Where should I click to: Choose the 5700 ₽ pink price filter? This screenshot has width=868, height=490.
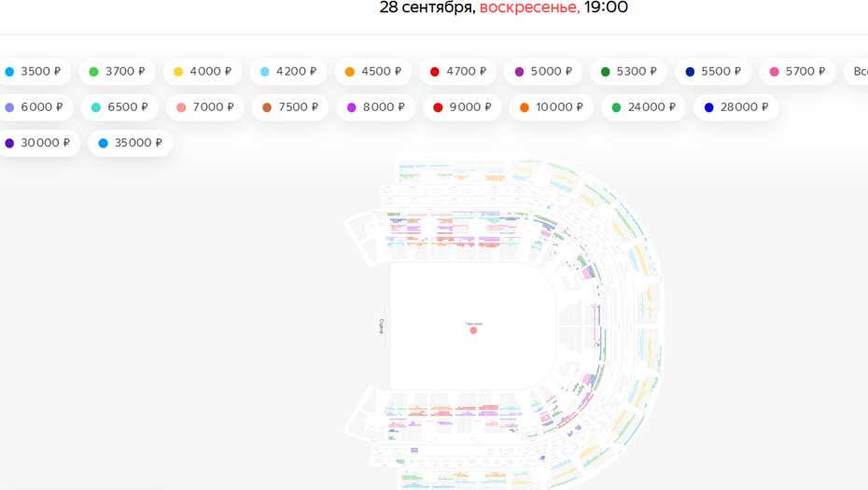coord(798,72)
